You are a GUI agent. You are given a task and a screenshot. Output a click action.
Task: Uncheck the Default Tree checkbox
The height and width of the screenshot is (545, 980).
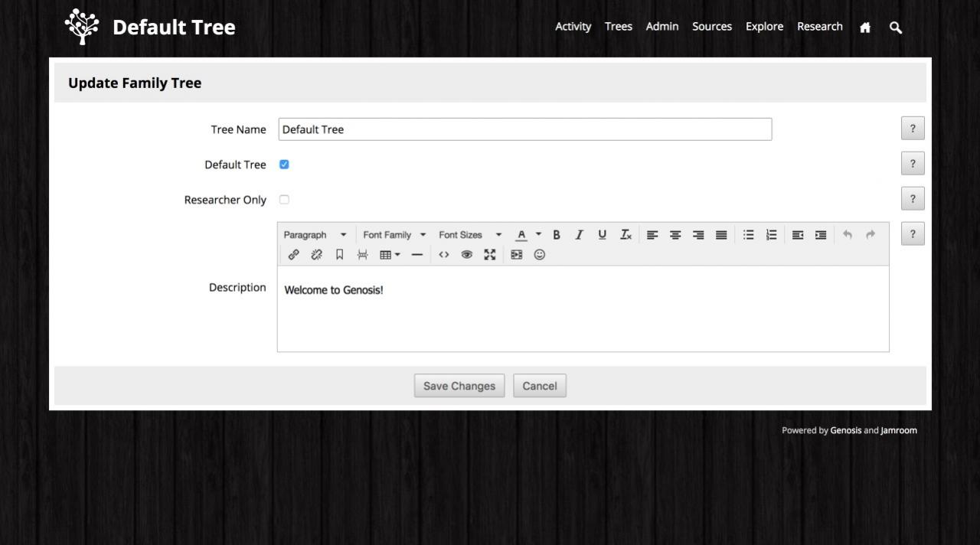[284, 165]
